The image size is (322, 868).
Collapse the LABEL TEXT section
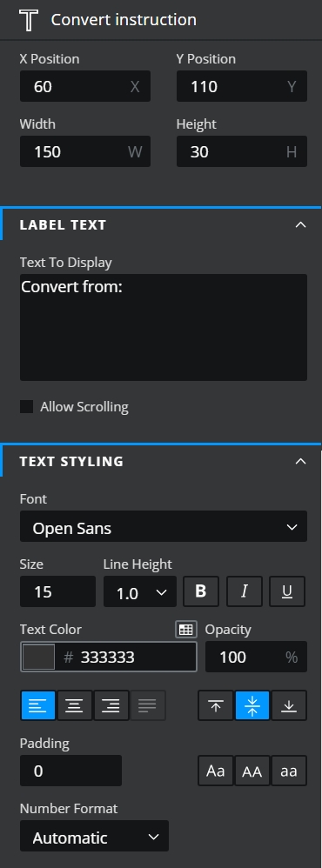point(300,224)
